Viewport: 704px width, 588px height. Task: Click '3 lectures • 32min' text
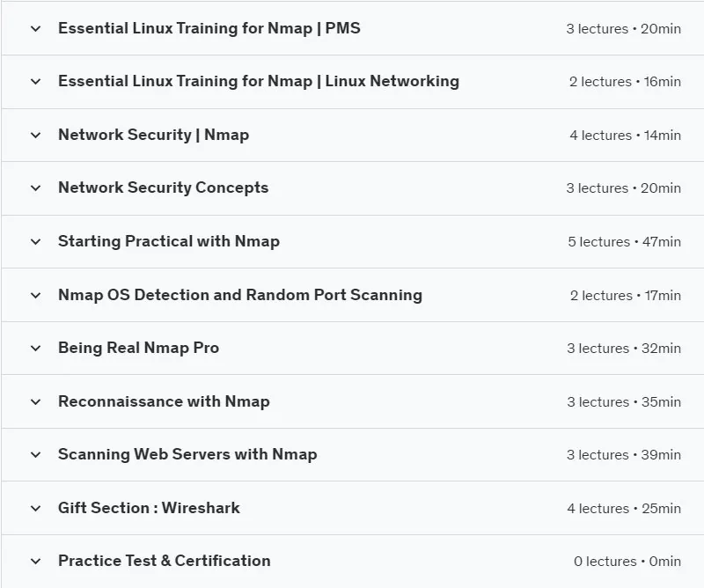coord(624,348)
